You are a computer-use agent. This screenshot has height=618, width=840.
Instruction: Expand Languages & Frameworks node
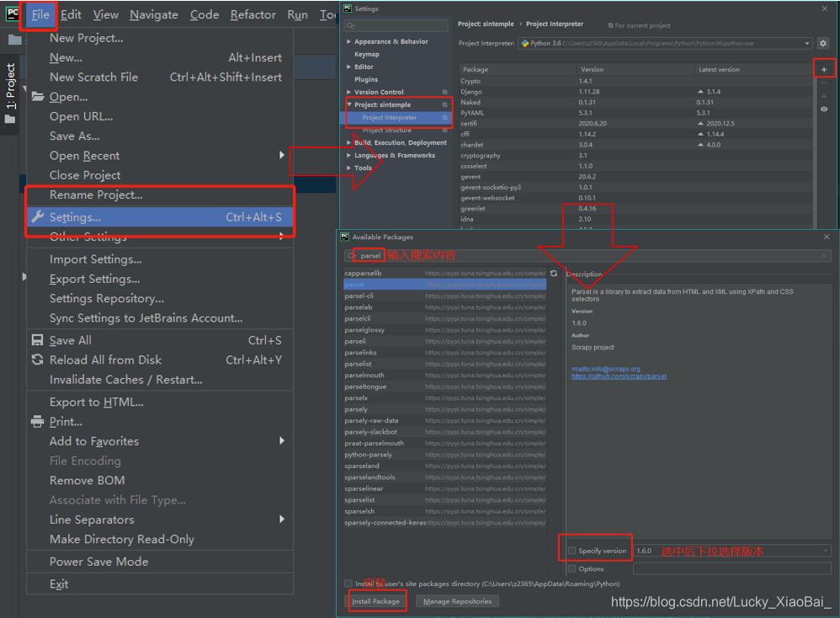coord(348,156)
